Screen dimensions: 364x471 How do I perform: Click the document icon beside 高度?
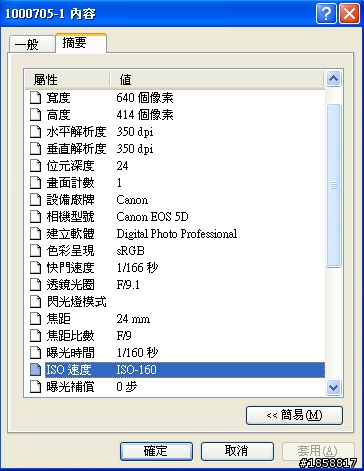point(36,115)
